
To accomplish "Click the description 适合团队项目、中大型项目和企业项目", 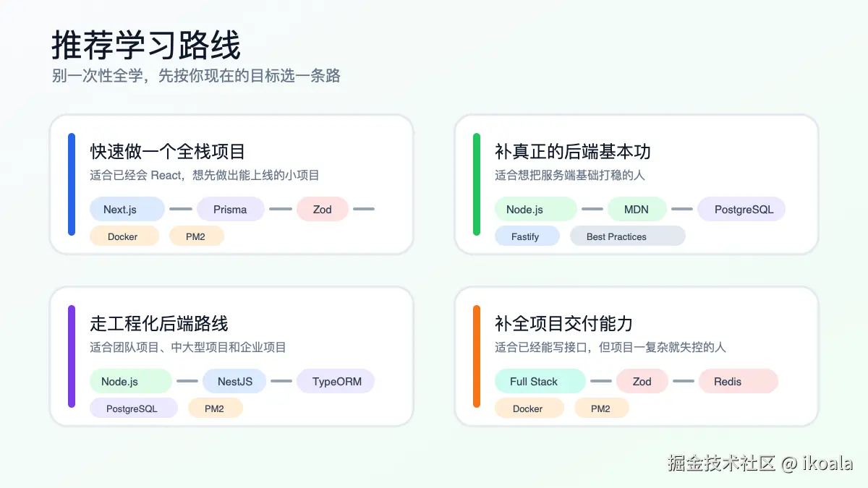I will pos(188,347).
